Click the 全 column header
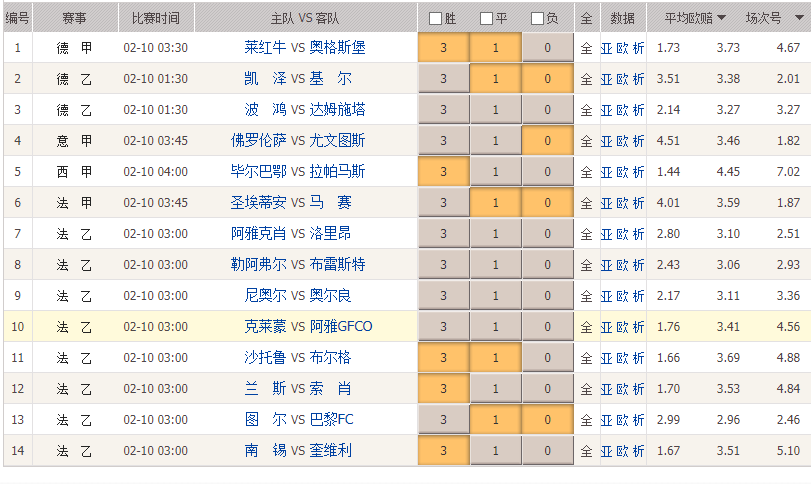 point(586,18)
